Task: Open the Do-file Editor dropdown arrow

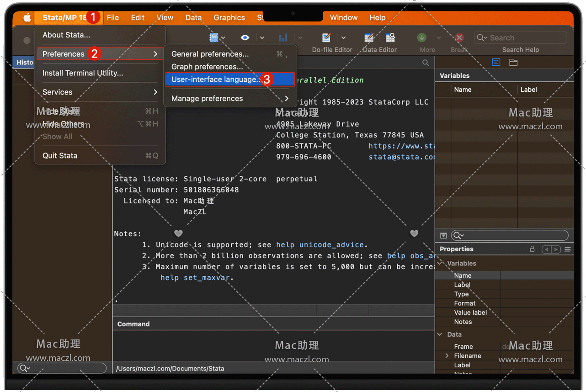Action: [x=343, y=38]
